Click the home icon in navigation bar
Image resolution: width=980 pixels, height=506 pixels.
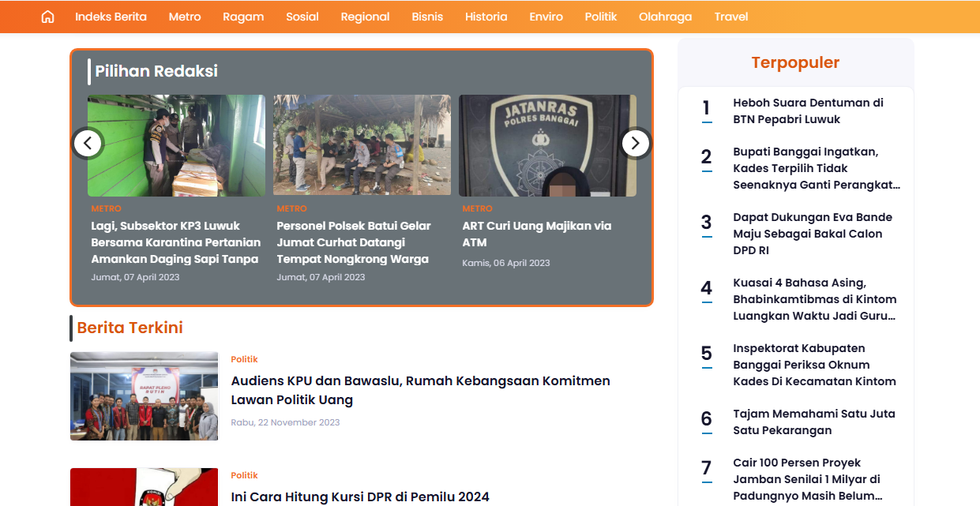[x=47, y=17]
